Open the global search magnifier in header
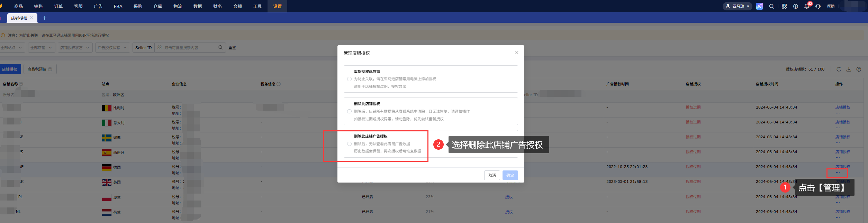Image resolution: width=868 pixels, height=223 pixels. coord(771,6)
